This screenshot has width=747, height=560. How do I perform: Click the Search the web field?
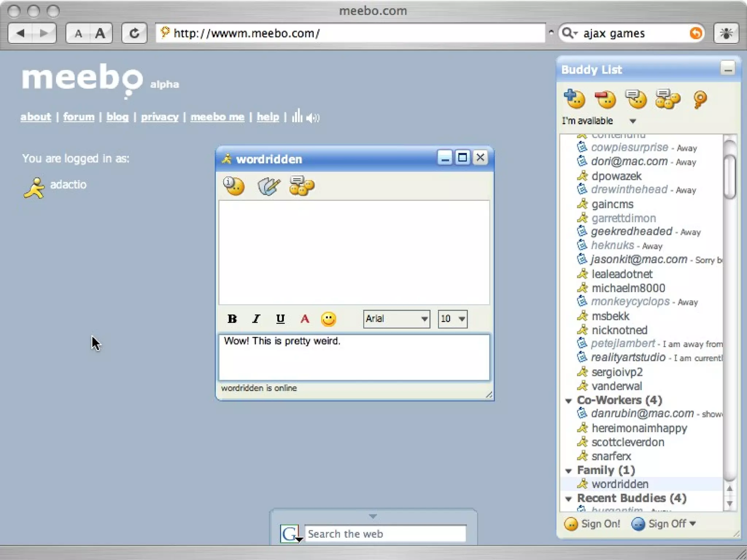click(x=385, y=534)
